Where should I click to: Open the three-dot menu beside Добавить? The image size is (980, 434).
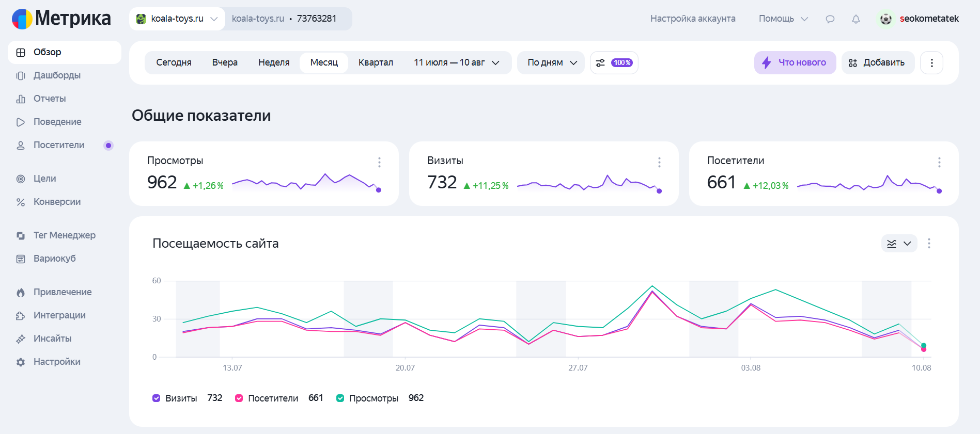[x=931, y=62]
